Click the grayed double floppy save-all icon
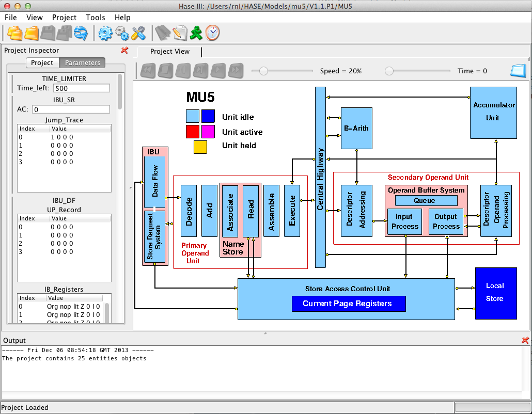The height and width of the screenshot is (414, 532). click(x=65, y=33)
